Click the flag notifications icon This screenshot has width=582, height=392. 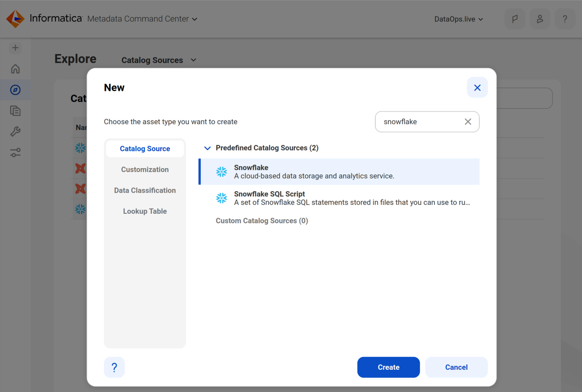point(515,19)
